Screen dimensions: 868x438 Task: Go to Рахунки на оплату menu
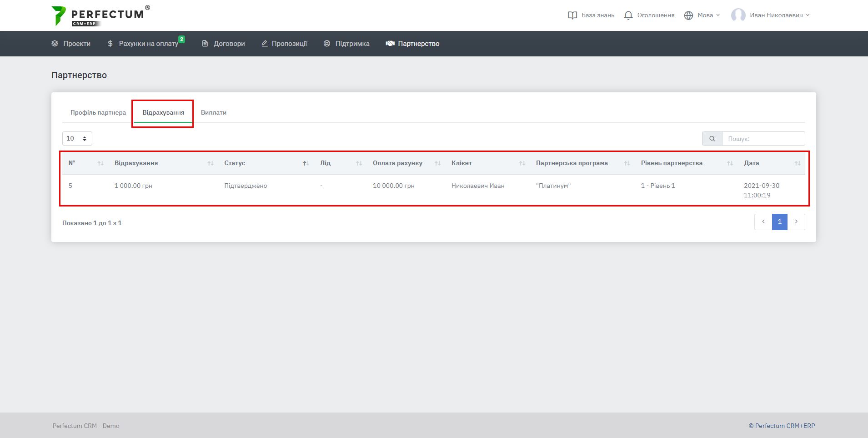pyautogui.click(x=148, y=44)
